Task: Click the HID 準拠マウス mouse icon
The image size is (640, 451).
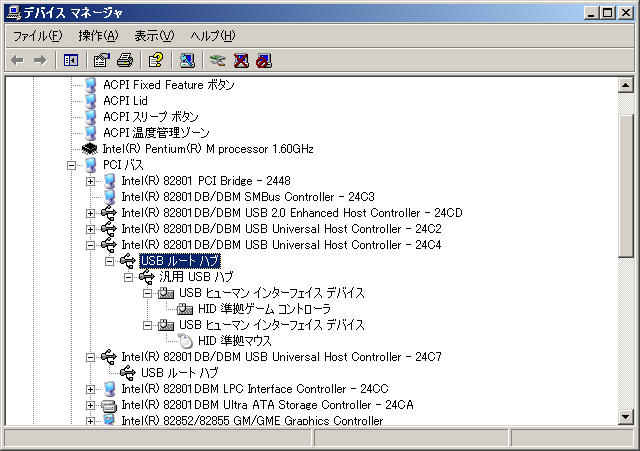Action: pos(185,341)
